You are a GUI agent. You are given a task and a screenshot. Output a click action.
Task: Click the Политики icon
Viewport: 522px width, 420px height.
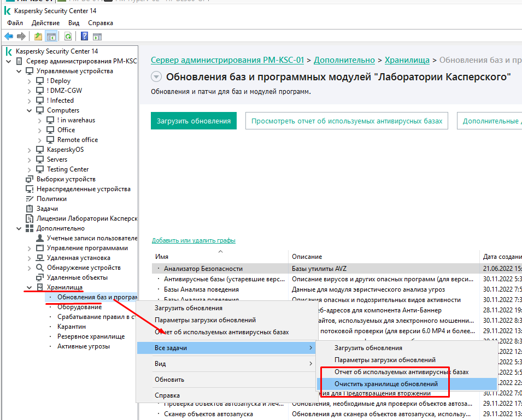[x=30, y=199]
